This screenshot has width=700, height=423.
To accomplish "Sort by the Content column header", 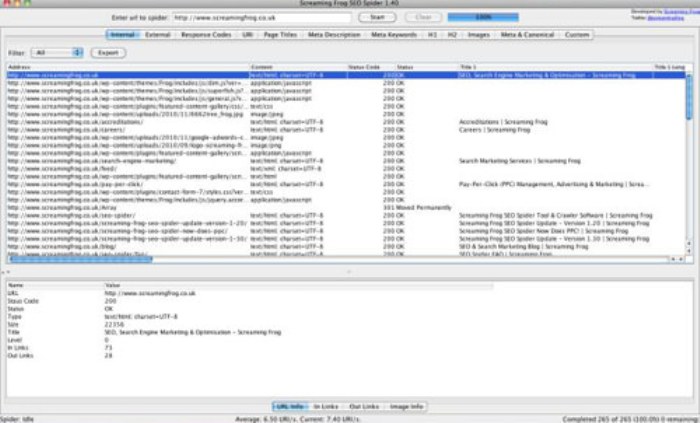I will [x=298, y=67].
